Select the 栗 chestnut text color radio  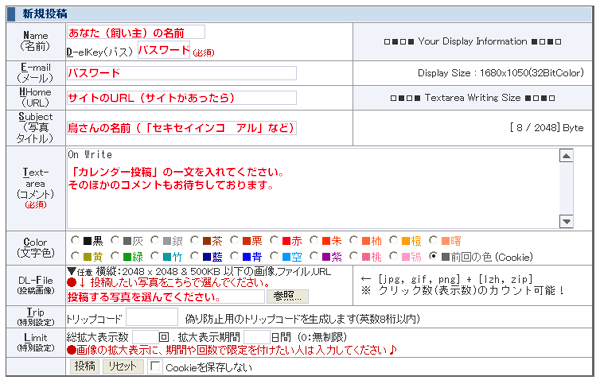234,240
